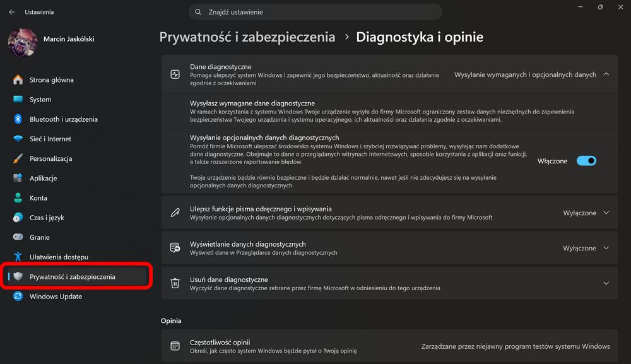Click Wysyłasz wymagane dane diagnostyczne heading
Viewport: 631px width, 364px height.
click(x=252, y=103)
